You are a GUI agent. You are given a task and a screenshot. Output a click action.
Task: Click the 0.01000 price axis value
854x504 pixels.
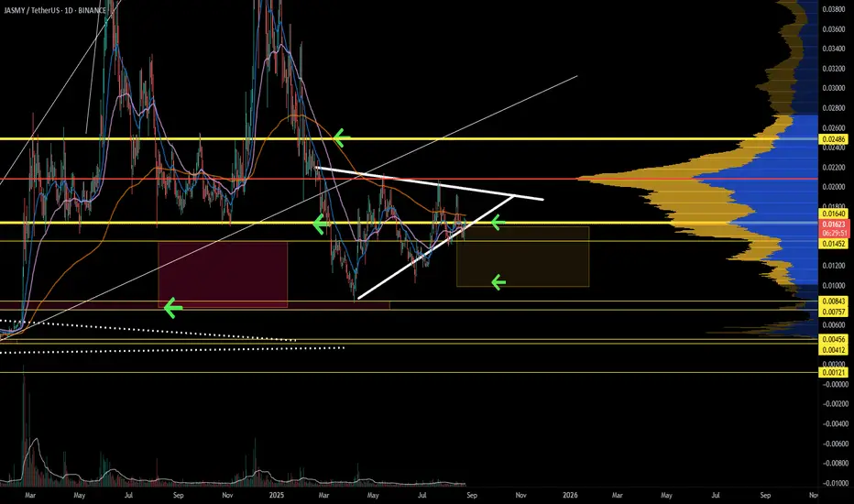coord(835,286)
